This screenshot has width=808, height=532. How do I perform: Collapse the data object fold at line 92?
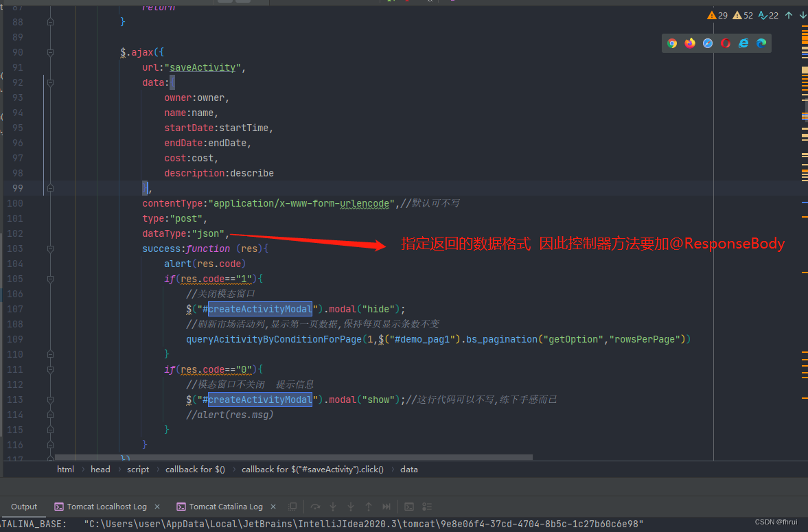coord(49,82)
